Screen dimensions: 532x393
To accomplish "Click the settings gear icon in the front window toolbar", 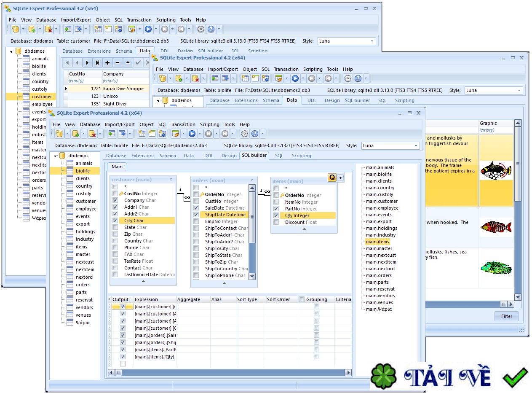I will click(x=245, y=134).
